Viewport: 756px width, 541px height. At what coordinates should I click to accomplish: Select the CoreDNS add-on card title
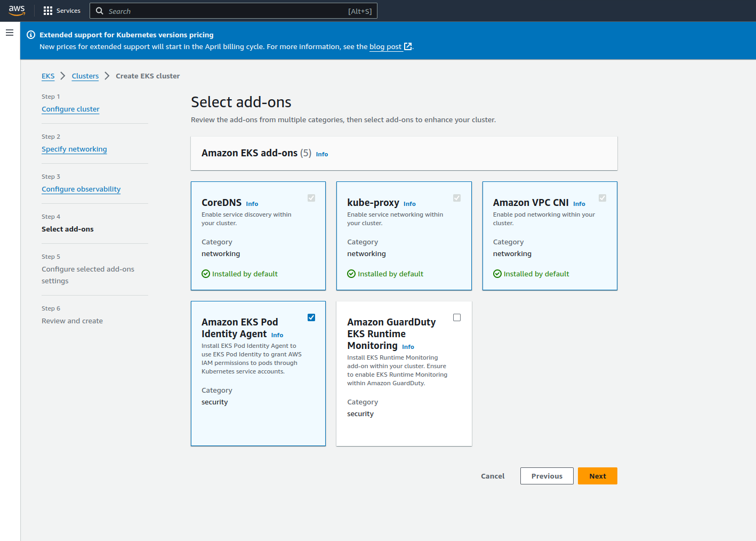(x=222, y=203)
